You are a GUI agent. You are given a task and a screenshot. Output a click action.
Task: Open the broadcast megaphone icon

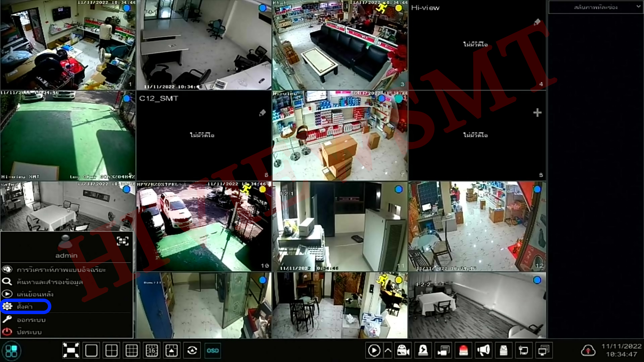(483, 351)
